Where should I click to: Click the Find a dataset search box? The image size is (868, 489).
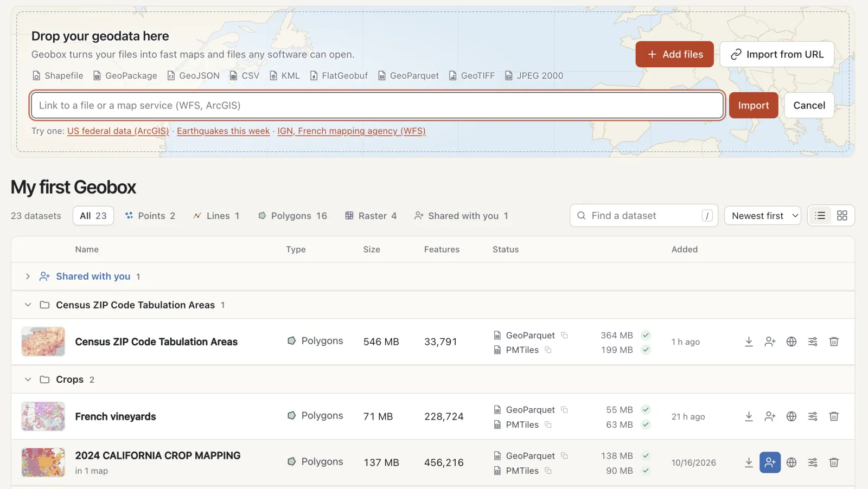(644, 216)
